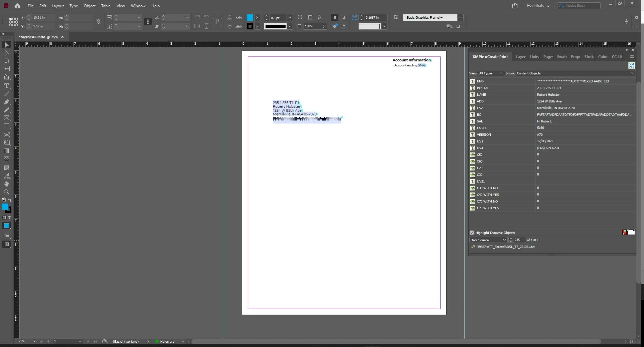The height and width of the screenshot is (347, 644).
Task: Open the Layout menu
Action: coord(57,6)
